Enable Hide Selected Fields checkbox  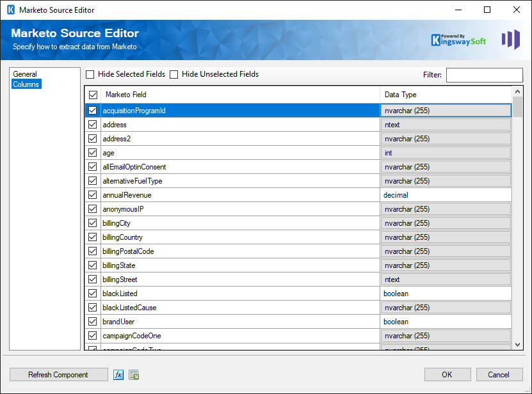tap(90, 74)
